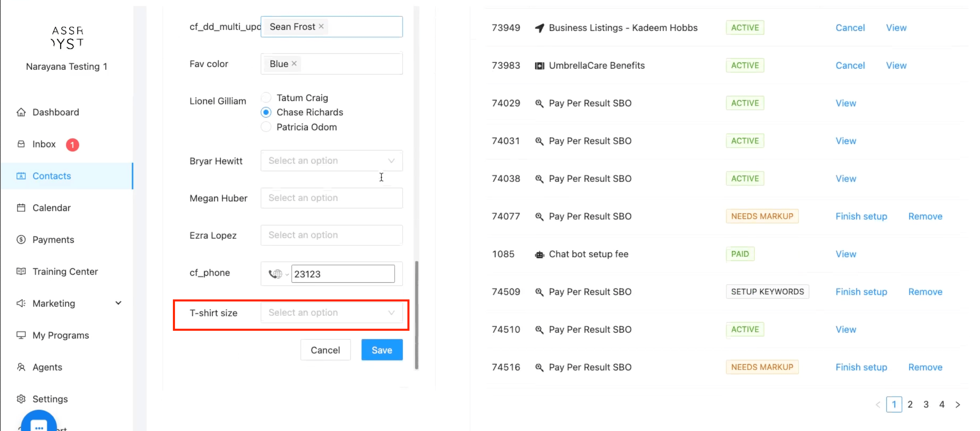The width and height of the screenshot is (980, 431).
Task: Select the Patricia Odom radio option
Action: (x=266, y=127)
